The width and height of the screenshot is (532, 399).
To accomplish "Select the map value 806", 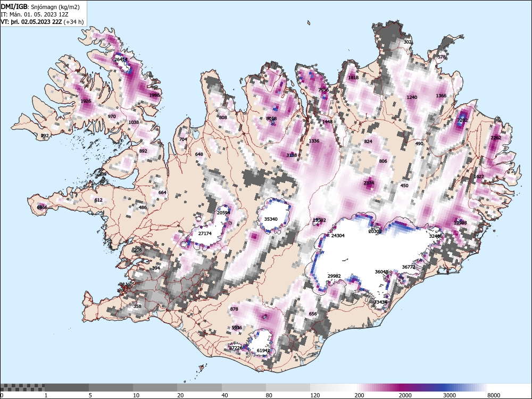I will pos(383,161).
